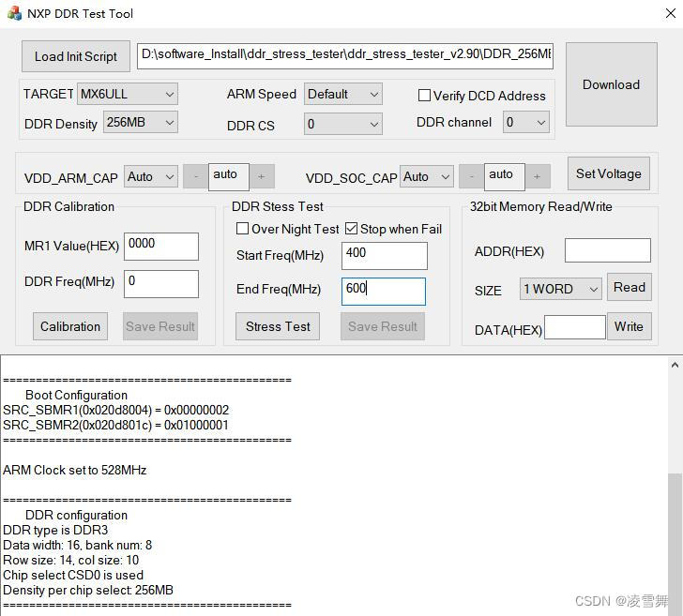Image resolution: width=683 pixels, height=616 pixels.
Task: Click the VDD_ARM_CAP auto value field
Action: tap(229, 177)
